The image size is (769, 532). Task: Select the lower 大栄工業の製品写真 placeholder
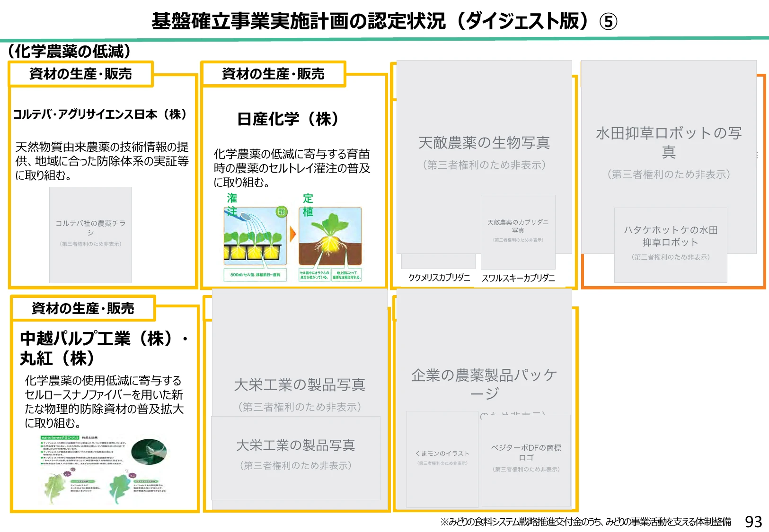pos(296,458)
